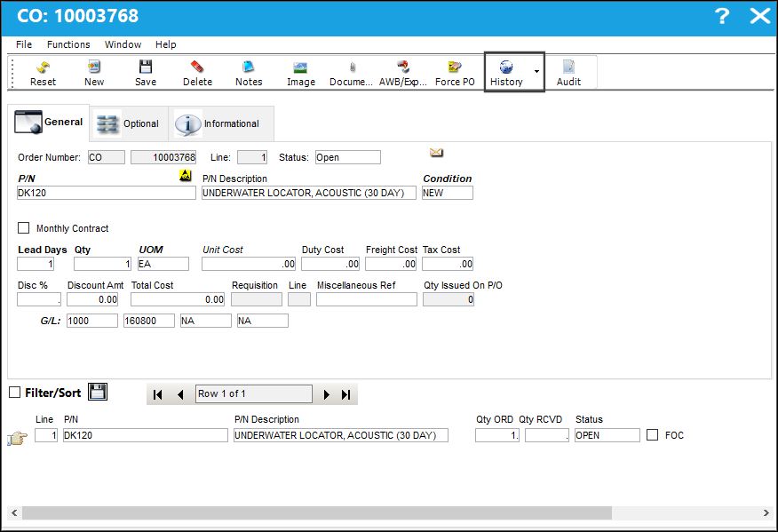778x532 pixels.
Task: Open the help question mark icon
Action: (x=722, y=16)
